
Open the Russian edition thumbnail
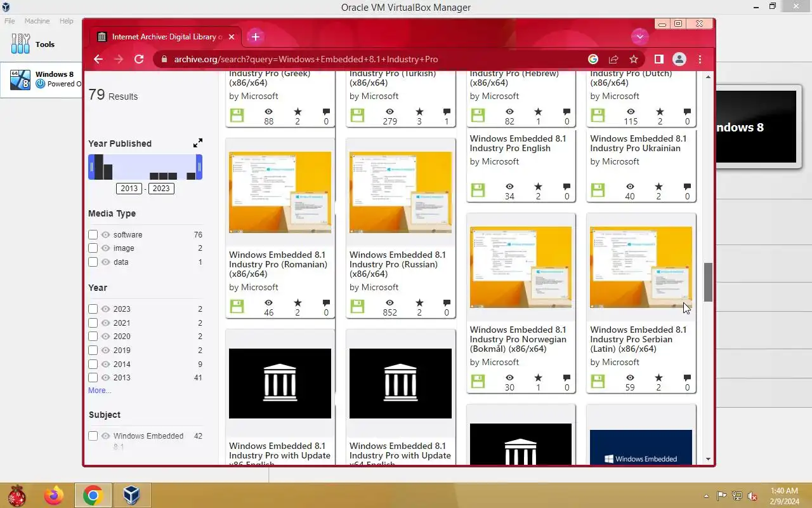[400, 192]
